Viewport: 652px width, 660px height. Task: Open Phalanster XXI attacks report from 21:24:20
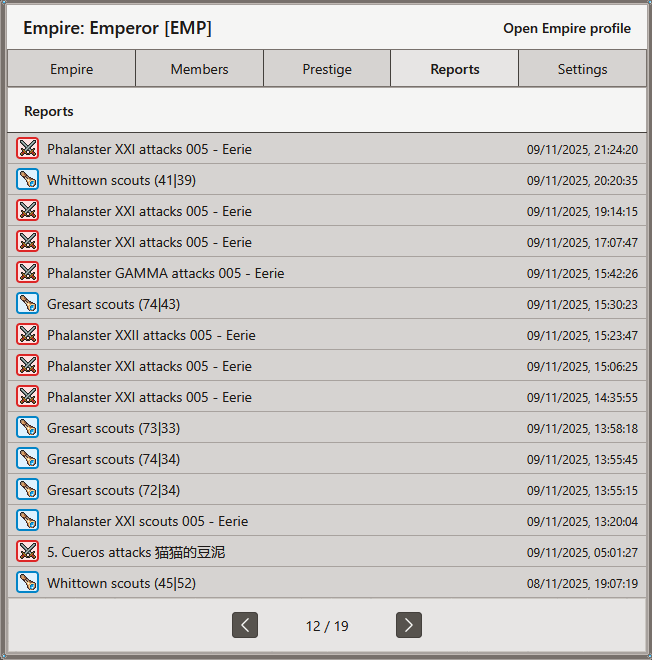(x=327, y=149)
